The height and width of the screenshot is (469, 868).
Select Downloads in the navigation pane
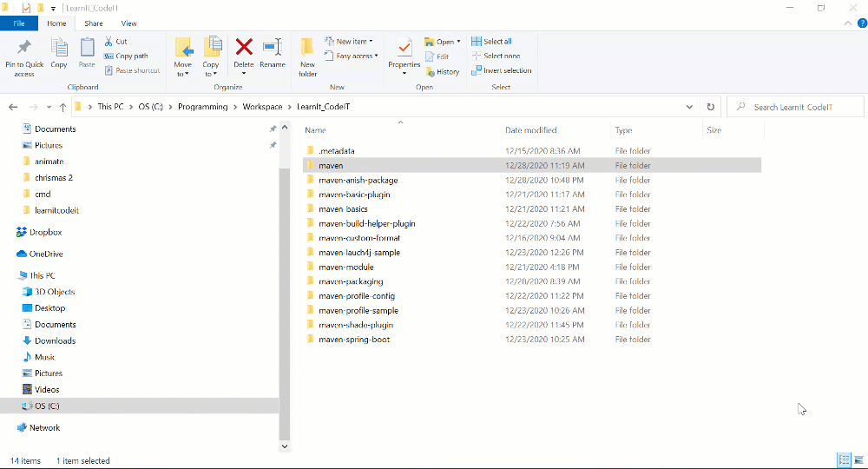tap(55, 340)
